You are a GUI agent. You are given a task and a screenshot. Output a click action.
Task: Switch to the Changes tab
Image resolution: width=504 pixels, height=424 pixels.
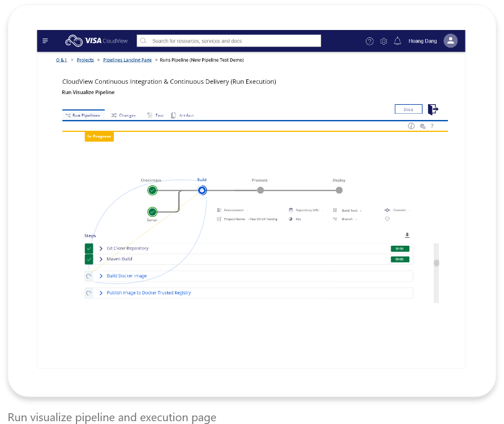click(123, 115)
